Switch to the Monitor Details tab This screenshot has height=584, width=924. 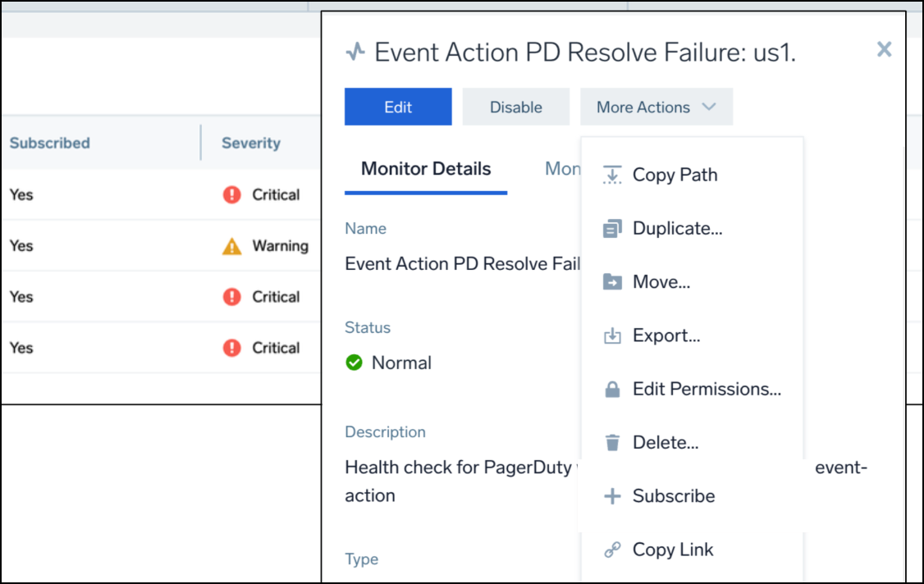[425, 169]
